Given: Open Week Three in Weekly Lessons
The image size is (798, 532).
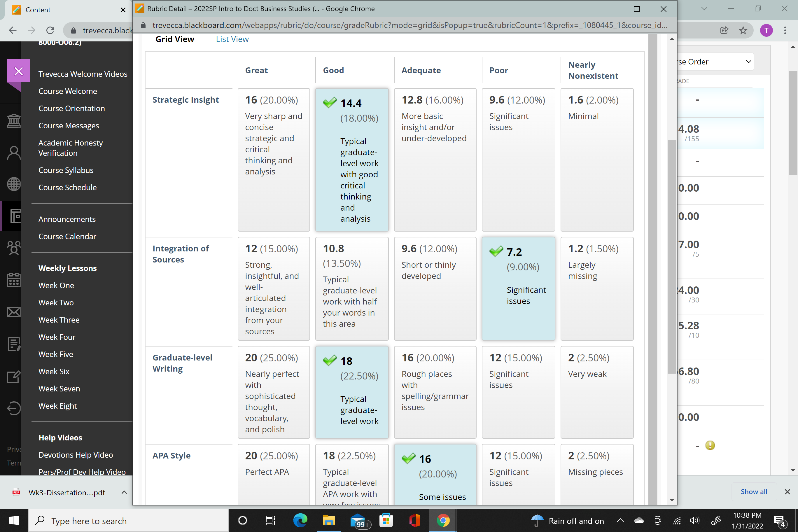Looking at the screenshot, I should (59, 320).
